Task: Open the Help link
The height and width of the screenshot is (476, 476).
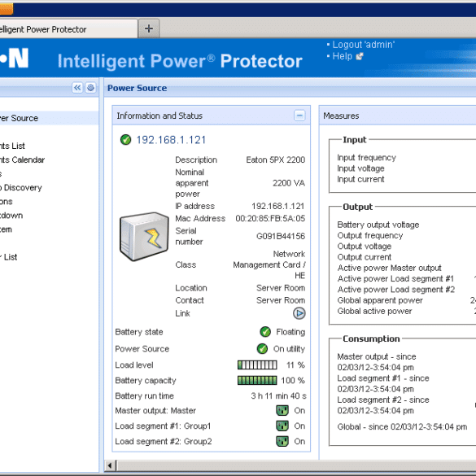Action: (342, 56)
